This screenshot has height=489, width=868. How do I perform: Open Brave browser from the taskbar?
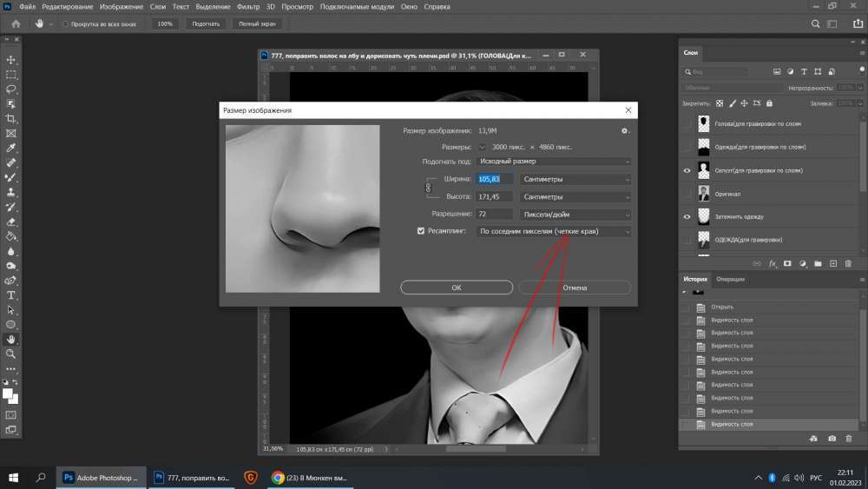click(251, 477)
